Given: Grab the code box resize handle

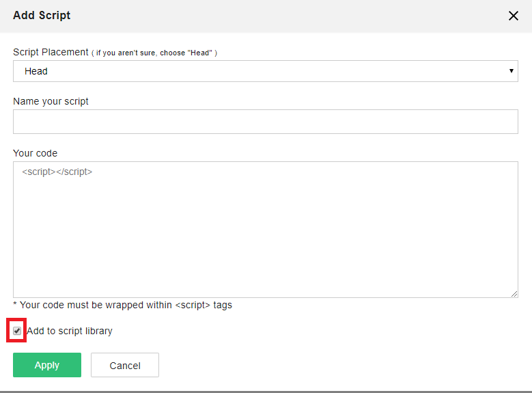Looking at the screenshot, I should (514, 294).
